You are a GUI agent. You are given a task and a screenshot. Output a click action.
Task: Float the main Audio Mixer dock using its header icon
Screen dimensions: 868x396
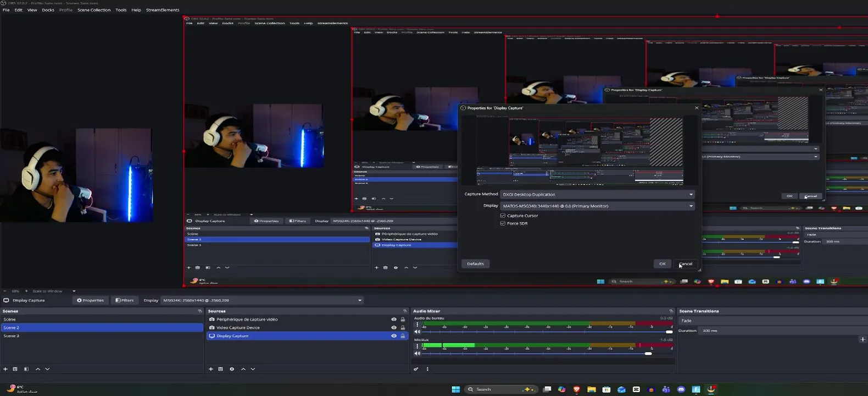(x=671, y=311)
